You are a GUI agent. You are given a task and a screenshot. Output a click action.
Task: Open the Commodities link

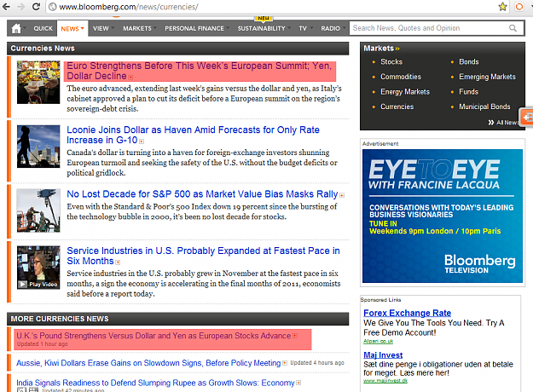point(401,77)
